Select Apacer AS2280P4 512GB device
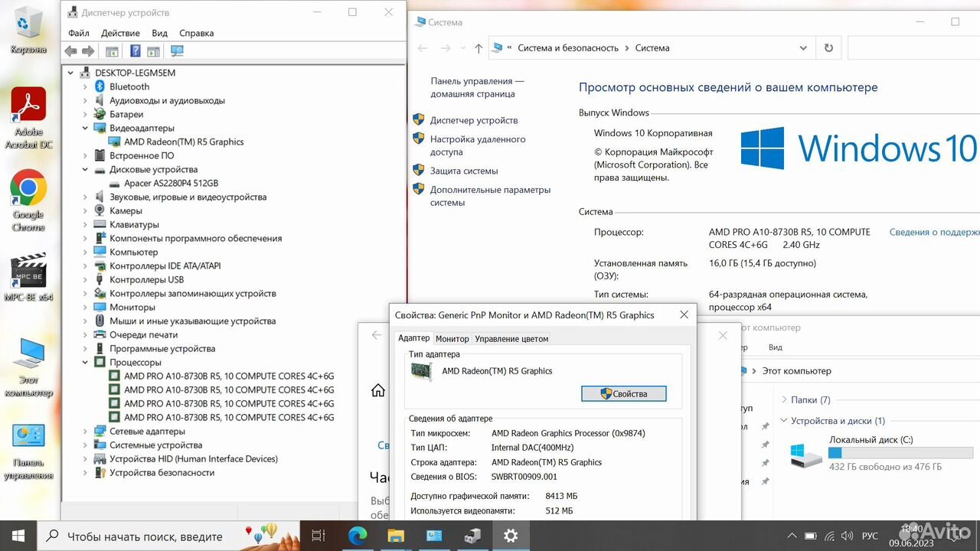Viewport: 980px width, 551px height. coord(171,183)
